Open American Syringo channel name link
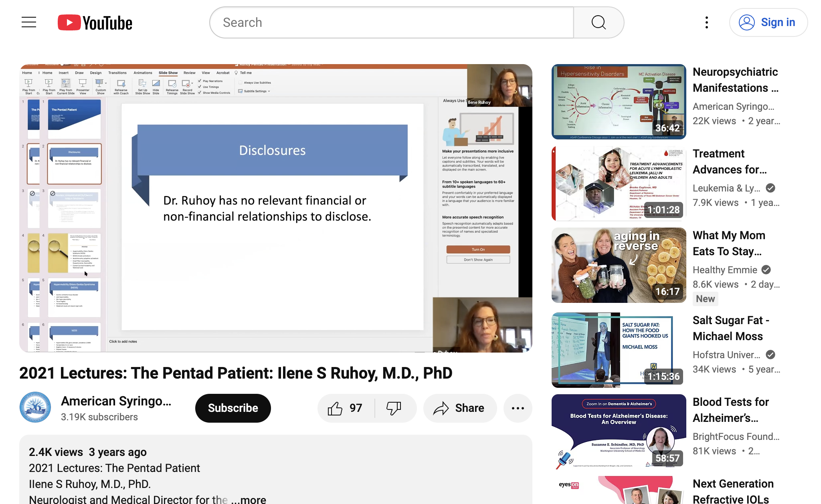Viewport: 821px width, 504px height. pyautogui.click(x=116, y=401)
